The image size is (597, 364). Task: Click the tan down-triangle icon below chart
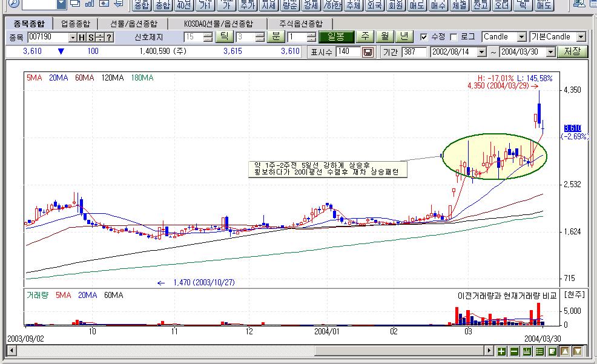point(578,351)
